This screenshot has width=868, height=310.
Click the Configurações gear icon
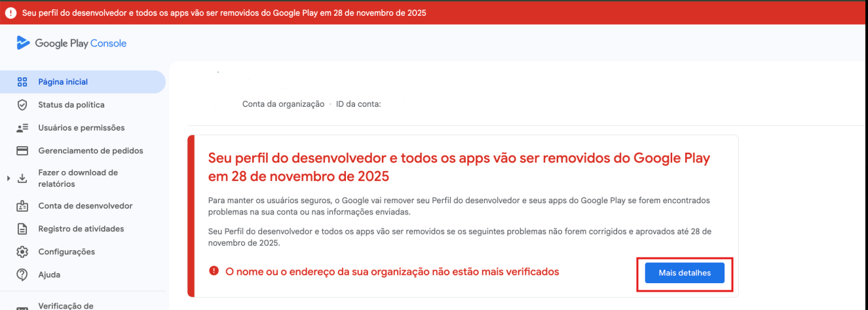pyautogui.click(x=22, y=252)
